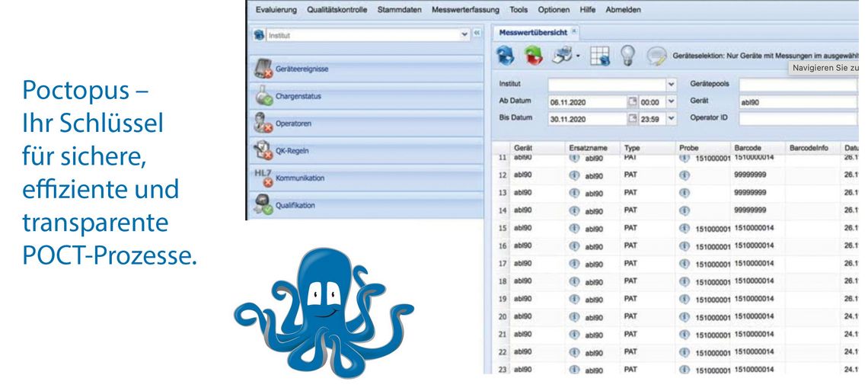Click the Institut filter input field
The height and width of the screenshot is (388, 868).
[x=608, y=85]
